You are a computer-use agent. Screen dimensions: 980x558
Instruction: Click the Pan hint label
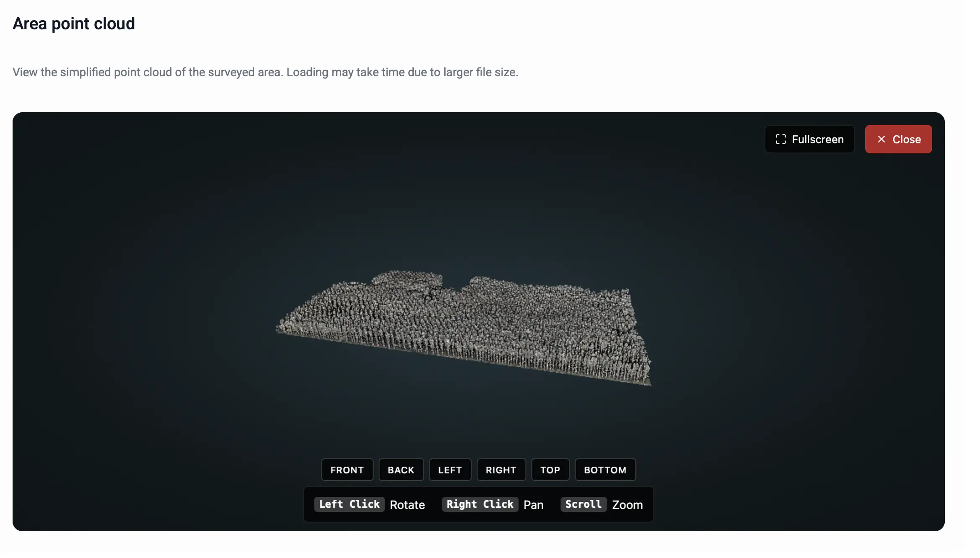click(533, 505)
